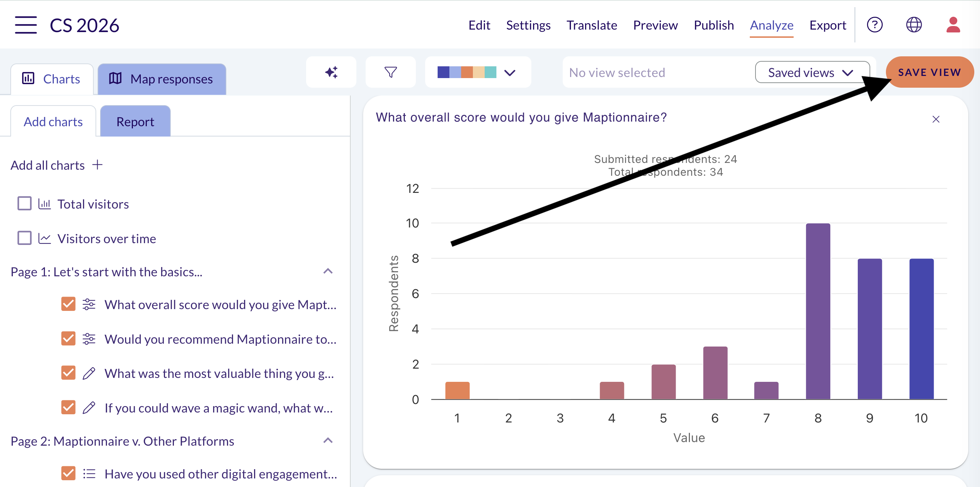Click the SAVE VIEW button
Viewport: 980px width, 487px height.
(930, 72)
